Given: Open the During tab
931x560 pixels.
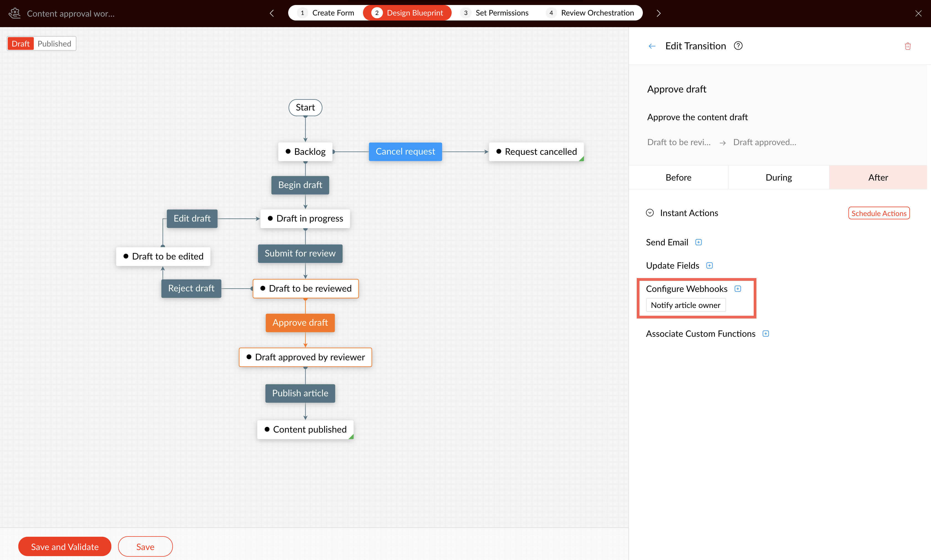Looking at the screenshot, I should (779, 177).
